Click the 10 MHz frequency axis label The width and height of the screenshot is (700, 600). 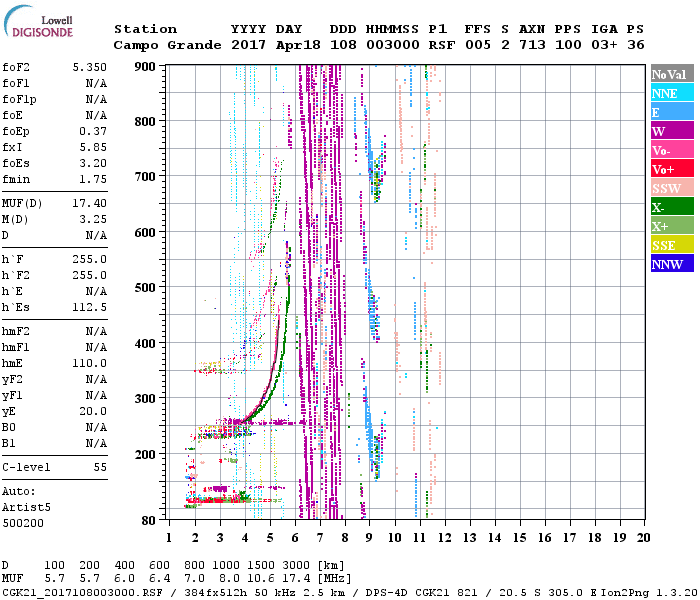395,538
